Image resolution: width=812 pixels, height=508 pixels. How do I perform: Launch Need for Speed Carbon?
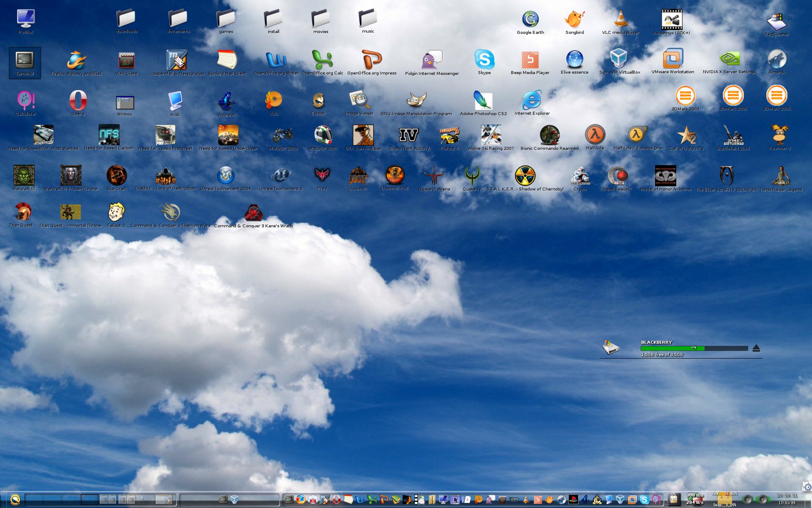109,138
